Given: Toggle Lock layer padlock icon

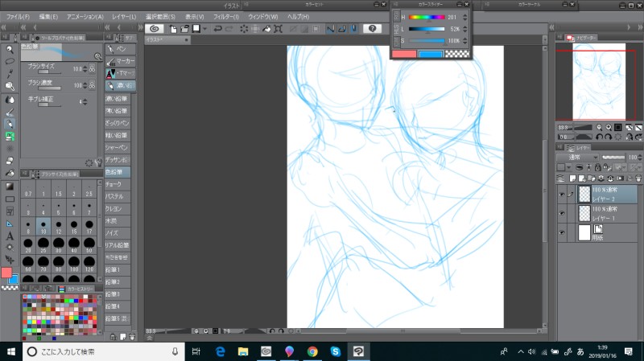Looking at the screenshot, I should (597, 167).
